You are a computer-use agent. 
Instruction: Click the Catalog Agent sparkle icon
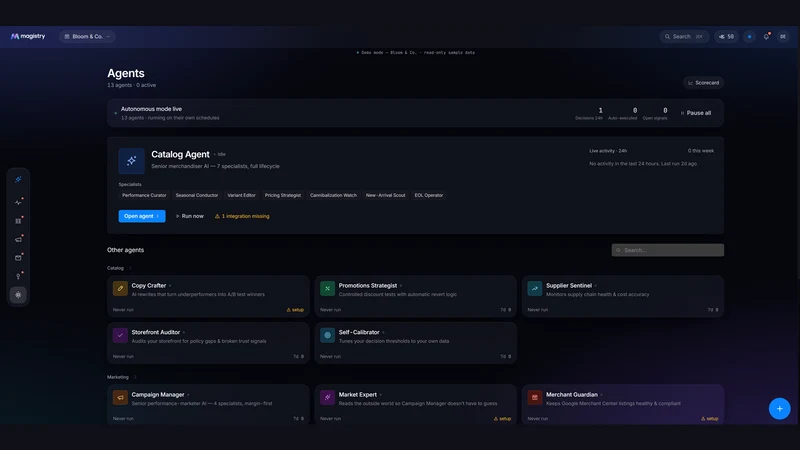[132, 161]
